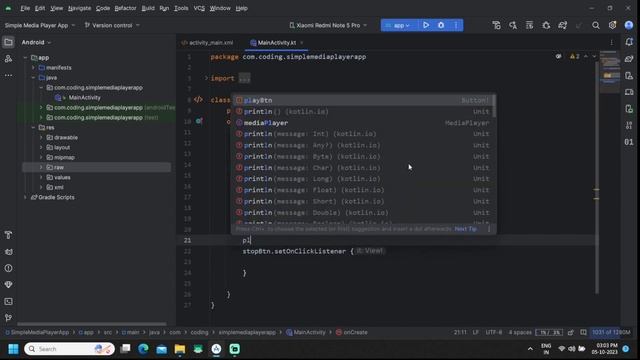This screenshot has height=360, width=640.
Task: Open the Gradle tool window icon
Action: tap(629, 59)
